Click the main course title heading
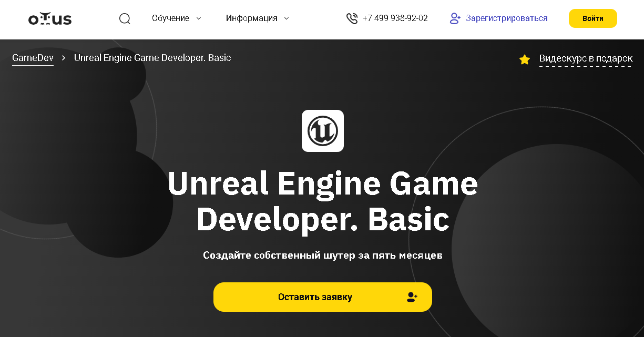This screenshot has width=644, height=337. [323, 201]
